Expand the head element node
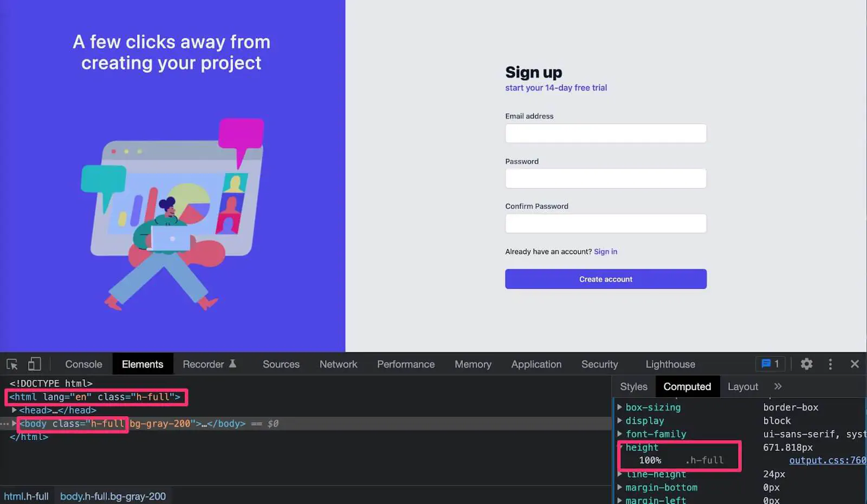Image resolution: width=867 pixels, height=504 pixels. point(14,410)
